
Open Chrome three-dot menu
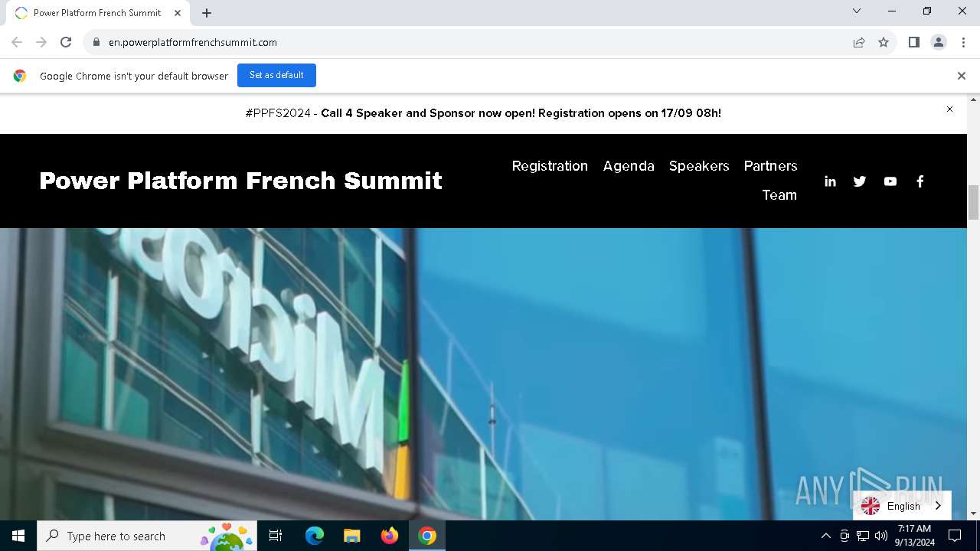(x=963, y=42)
